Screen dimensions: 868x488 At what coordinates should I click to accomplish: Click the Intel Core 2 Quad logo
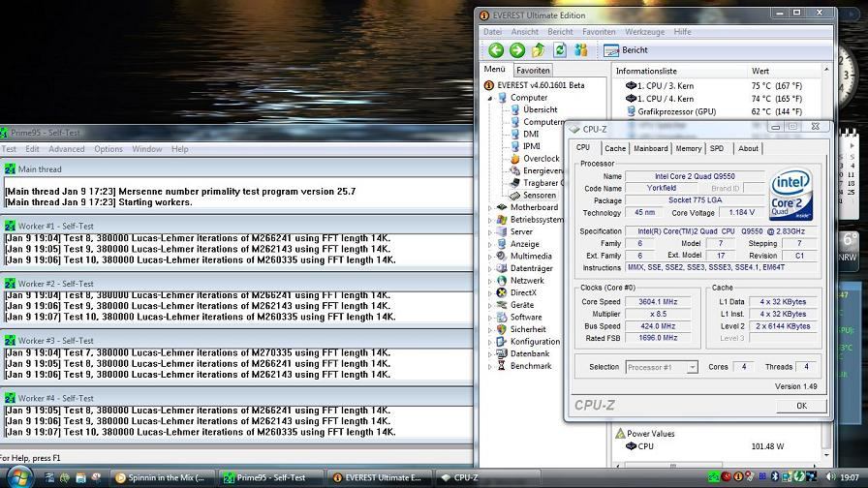790,194
